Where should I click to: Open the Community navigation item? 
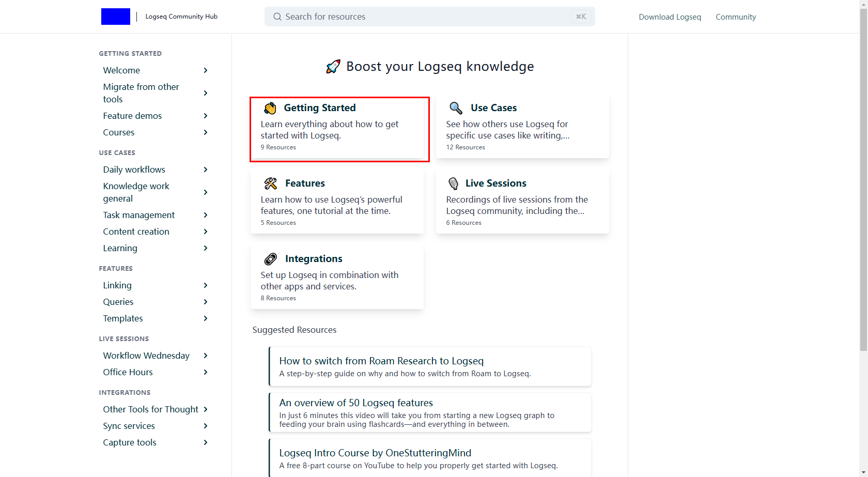click(x=735, y=17)
